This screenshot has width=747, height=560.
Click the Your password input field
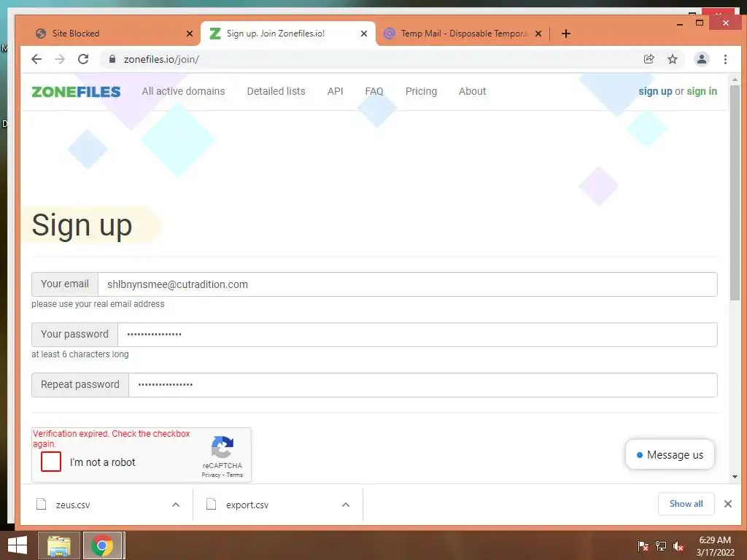point(417,335)
